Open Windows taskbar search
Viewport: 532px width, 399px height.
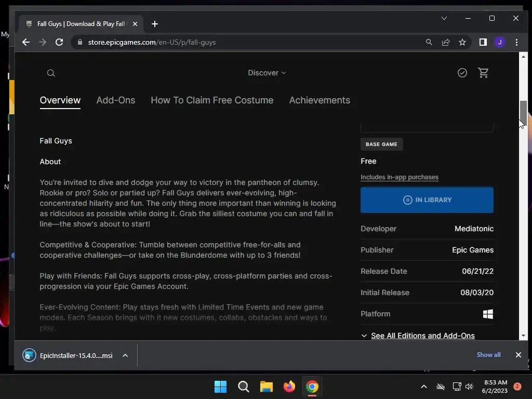[243, 387]
